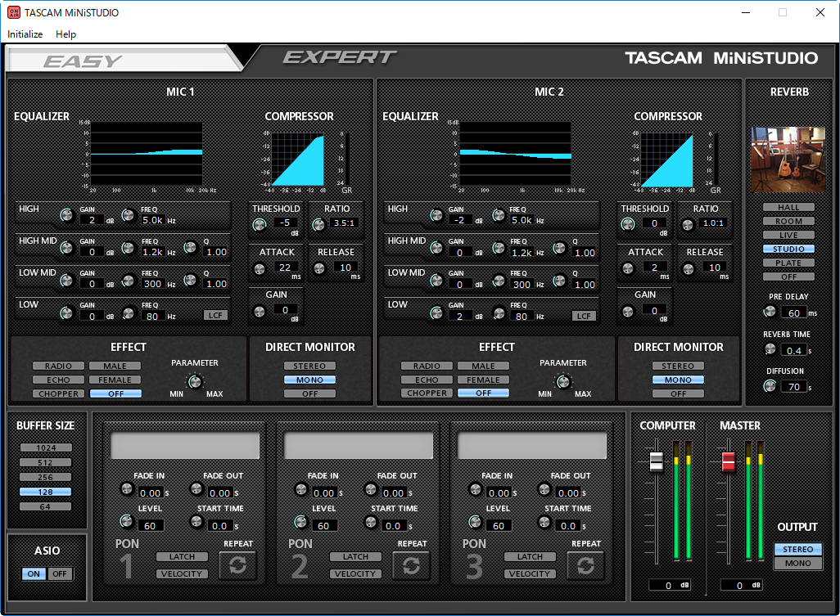Click the MASTER level dB value field

click(741, 586)
